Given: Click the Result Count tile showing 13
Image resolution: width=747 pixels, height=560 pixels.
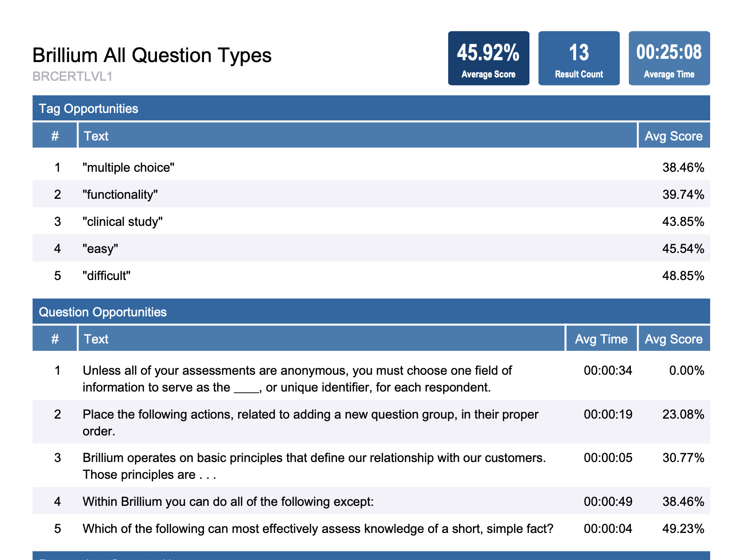Looking at the screenshot, I should tap(579, 57).
